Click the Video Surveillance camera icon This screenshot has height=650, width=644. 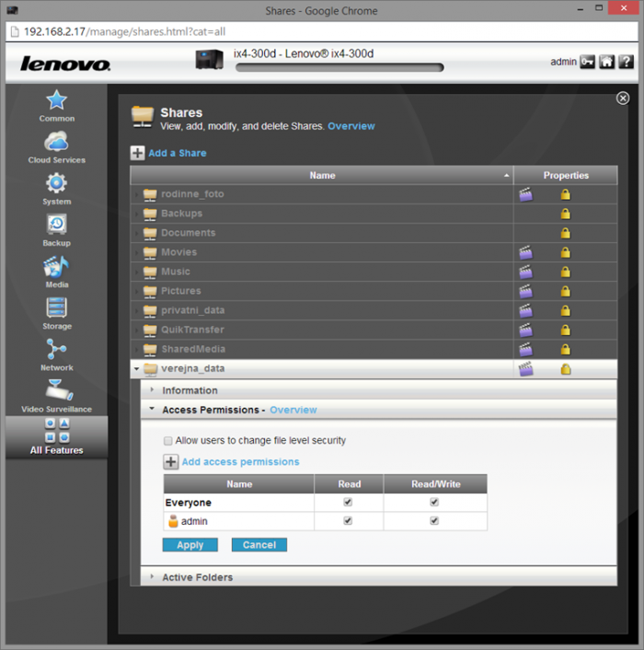[56, 389]
